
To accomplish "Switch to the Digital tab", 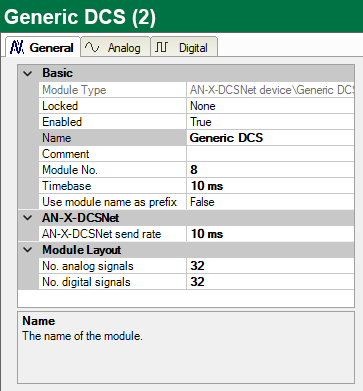I will tap(184, 47).
